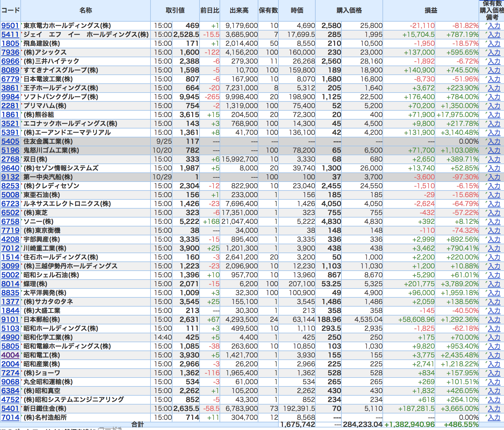Open the 6758 ソニー code link
This screenshot has height=430, width=504.
(x=10, y=222)
